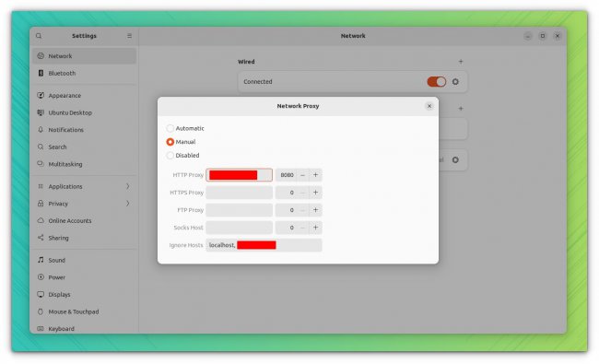Screen dimensions: 599x364
Task: Open Online Accounts settings
Action: (x=84, y=221)
